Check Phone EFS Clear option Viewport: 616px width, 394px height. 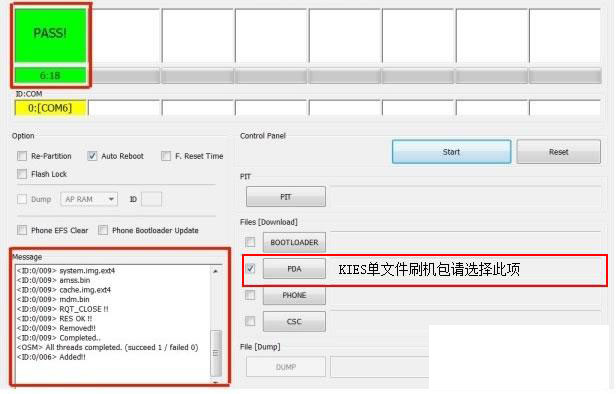[22, 230]
